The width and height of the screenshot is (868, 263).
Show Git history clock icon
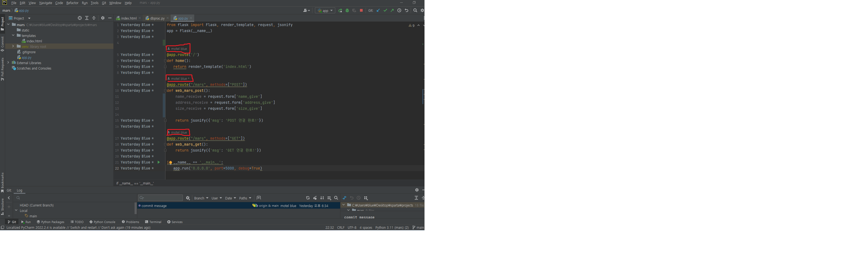coord(399,11)
